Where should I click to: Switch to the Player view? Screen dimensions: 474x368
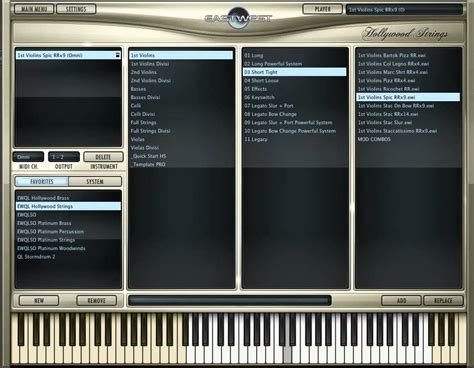[x=322, y=9]
